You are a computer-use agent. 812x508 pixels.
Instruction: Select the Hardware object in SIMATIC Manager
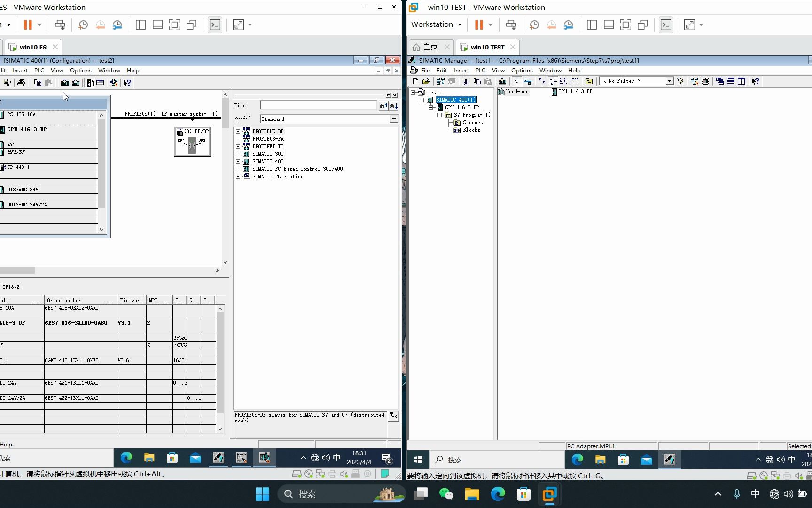[x=513, y=92]
